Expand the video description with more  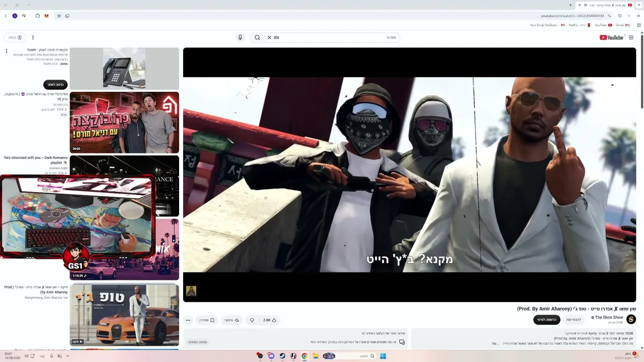coord(495,343)
